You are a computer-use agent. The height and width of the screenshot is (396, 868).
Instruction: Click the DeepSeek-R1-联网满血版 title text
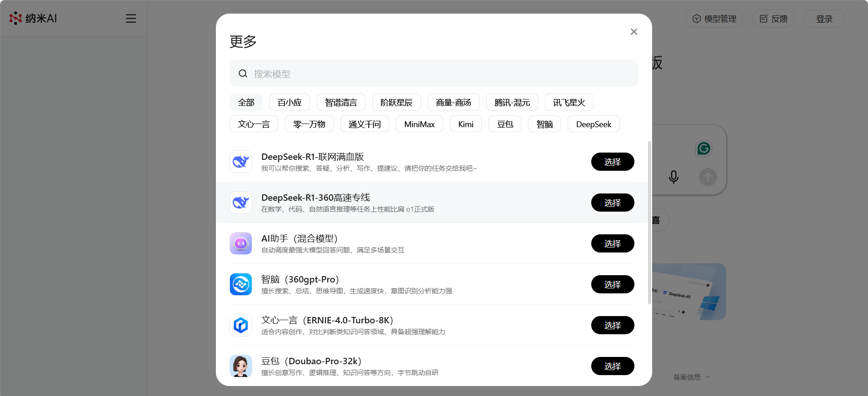[313, 157]
